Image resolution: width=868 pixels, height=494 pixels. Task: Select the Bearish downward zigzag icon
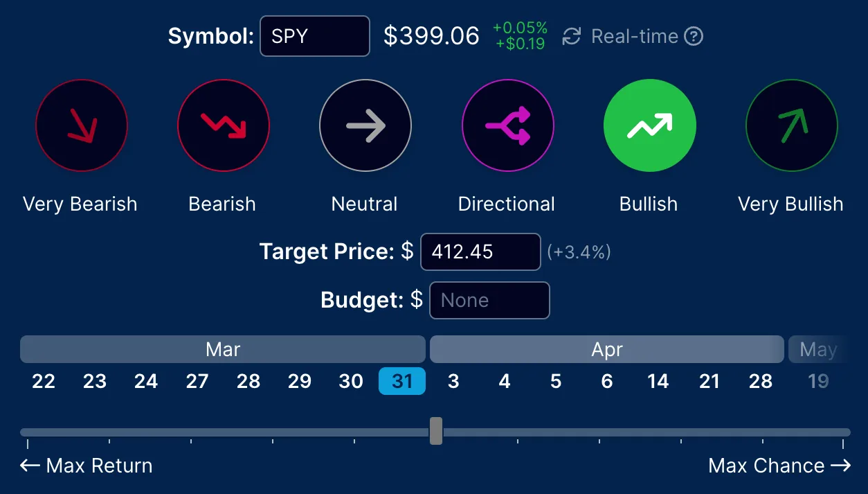click(223, 125)
